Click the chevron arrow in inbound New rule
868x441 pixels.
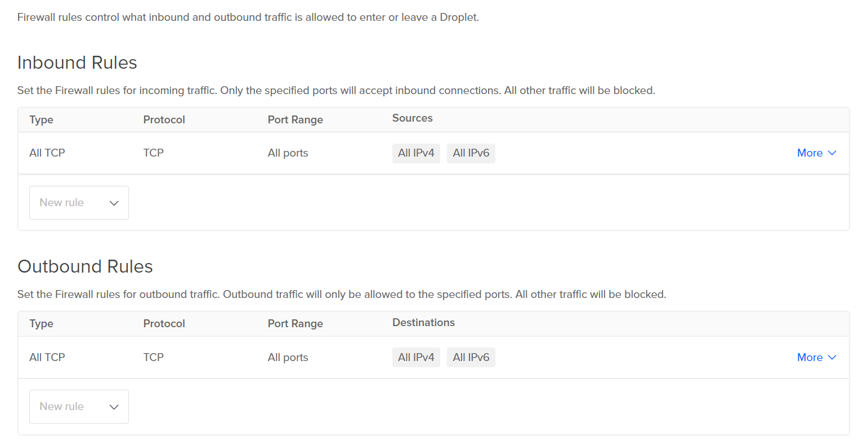coord(114,203)
